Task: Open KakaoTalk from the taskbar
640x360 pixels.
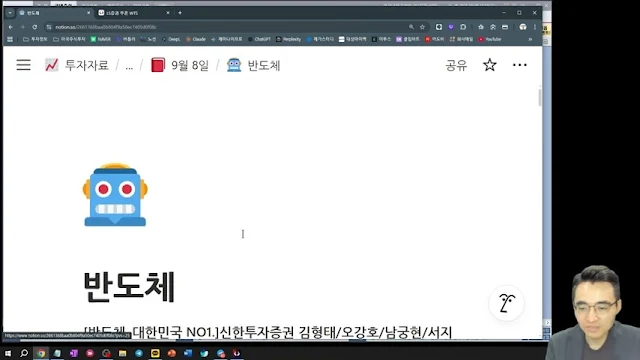Action: tap(155, 353)
